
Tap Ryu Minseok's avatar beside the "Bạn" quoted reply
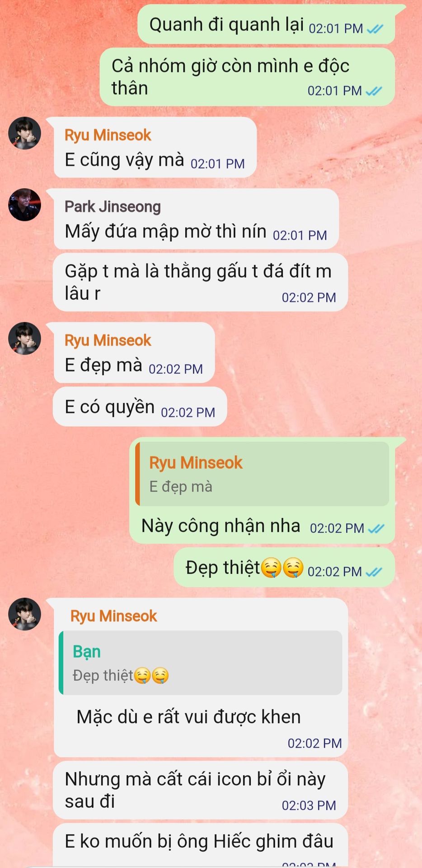[25, 614]
